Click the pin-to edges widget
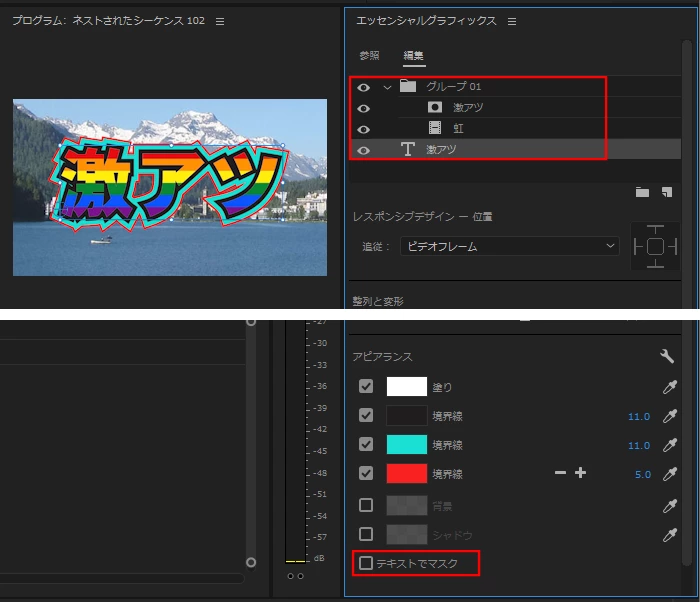This screenshot has width=700, height=602. pyautogui.click(x=655, y=246)
